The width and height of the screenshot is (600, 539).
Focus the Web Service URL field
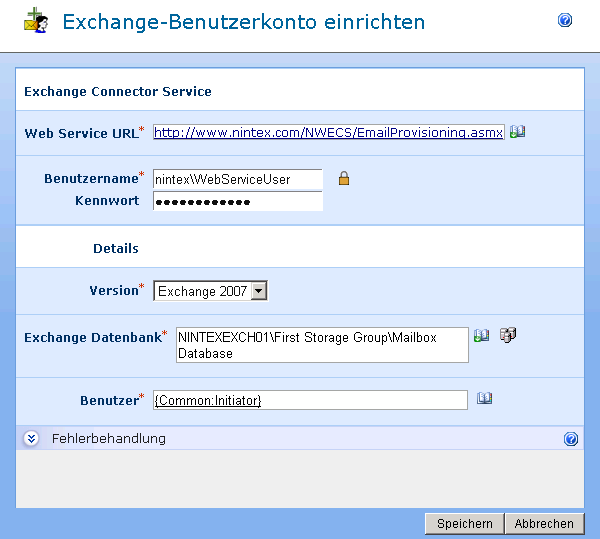click(x=328, y=132)
